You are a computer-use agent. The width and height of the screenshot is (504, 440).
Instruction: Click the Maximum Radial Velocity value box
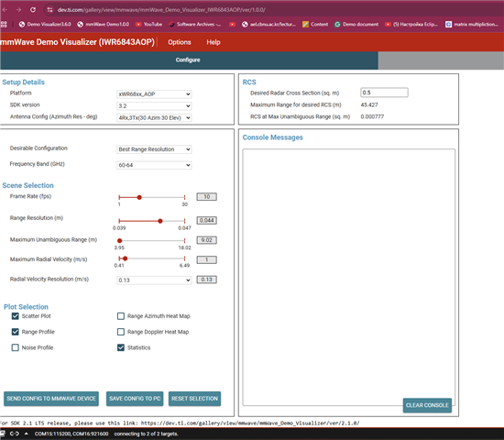click(207, 259)
